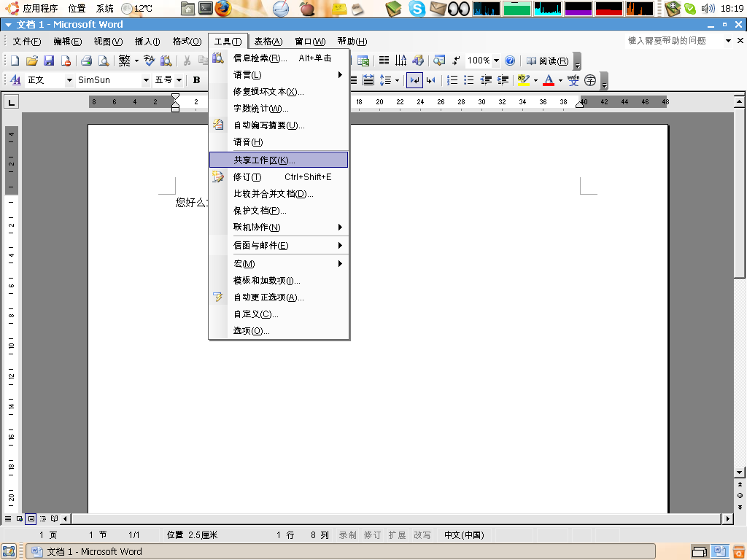Click the tab selector button left of ruler

[x=12, y=101]
